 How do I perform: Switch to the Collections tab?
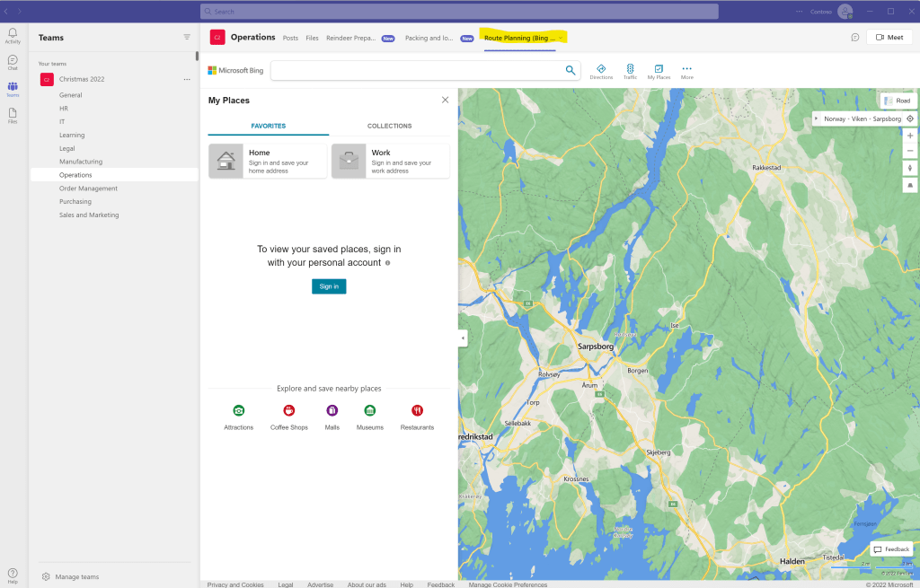click(x=389, y=126)
